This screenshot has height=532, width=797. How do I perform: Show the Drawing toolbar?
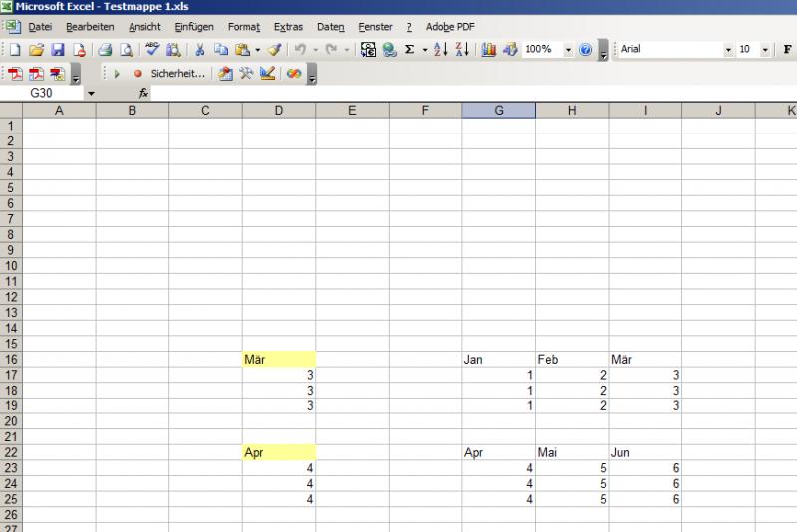tap(510, 49)
